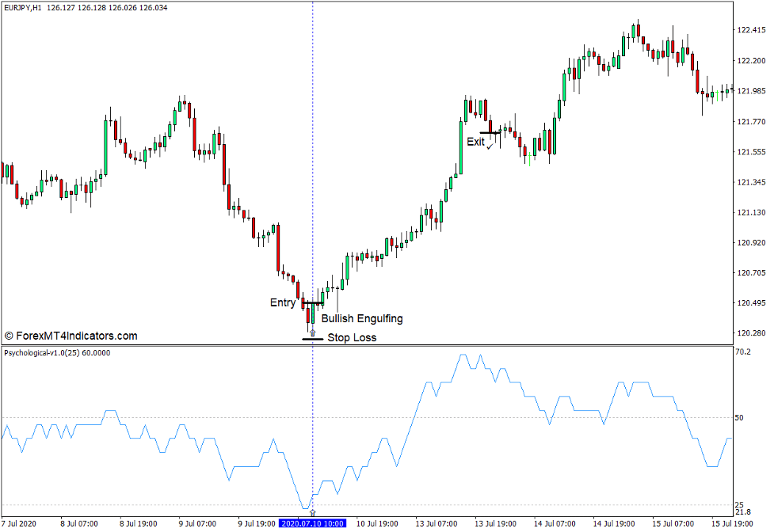Click the Bullish Engulfing annotation text
Image resolution: width=774 pixels, height=532 pixels.
(x=362, y=318)
